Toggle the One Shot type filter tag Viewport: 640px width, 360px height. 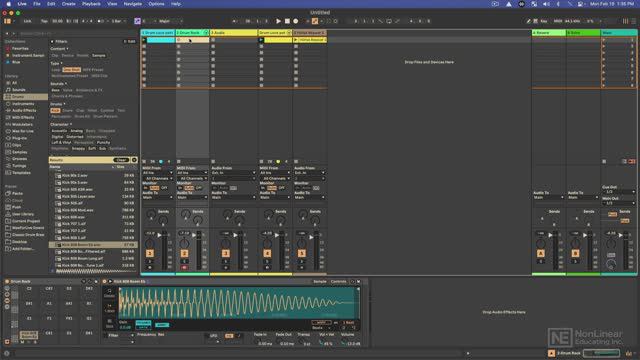pos(71,70)
